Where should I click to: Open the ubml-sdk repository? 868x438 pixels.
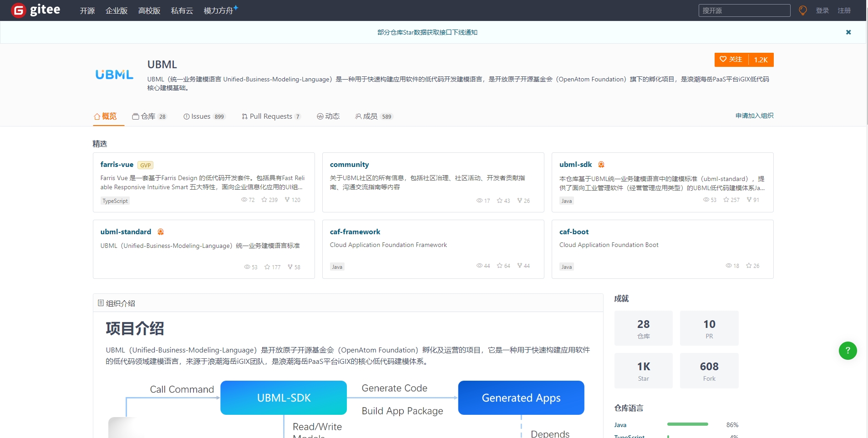click(x=576, y=165)
